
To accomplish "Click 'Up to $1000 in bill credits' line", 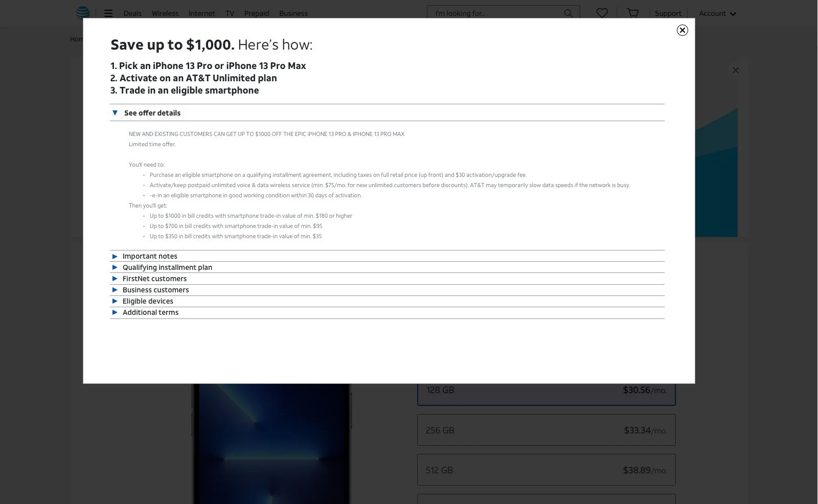I will 251,216.
